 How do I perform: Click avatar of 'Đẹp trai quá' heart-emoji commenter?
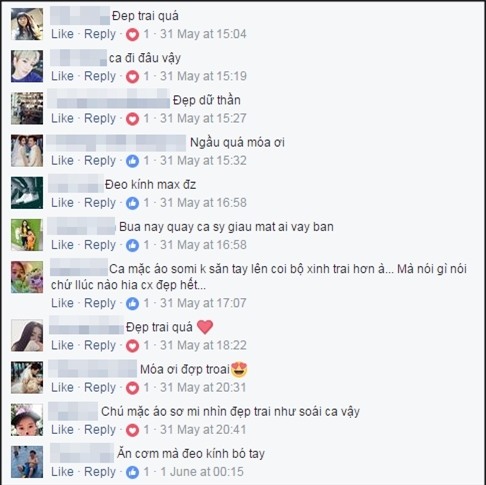[27, 335]
